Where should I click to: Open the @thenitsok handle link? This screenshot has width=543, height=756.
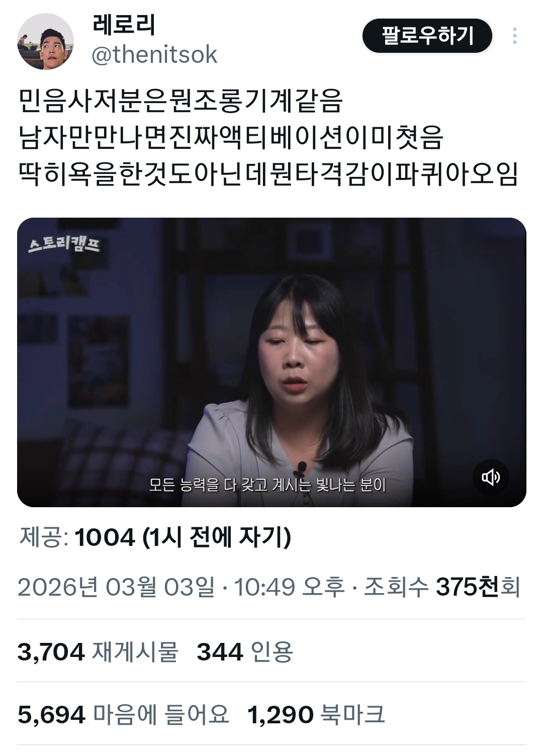(x=154, y=54)
